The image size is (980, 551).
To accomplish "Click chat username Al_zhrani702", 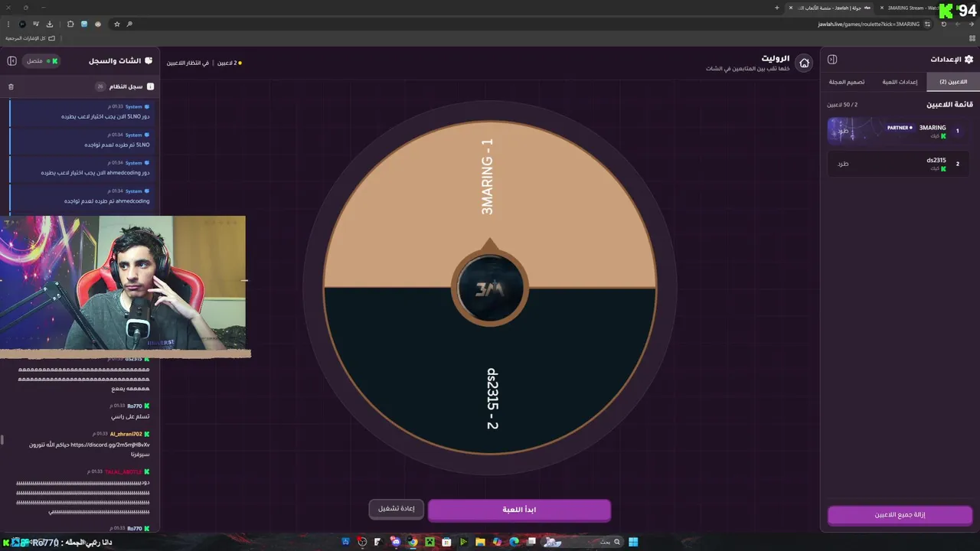I will click(x=126, y=434).
